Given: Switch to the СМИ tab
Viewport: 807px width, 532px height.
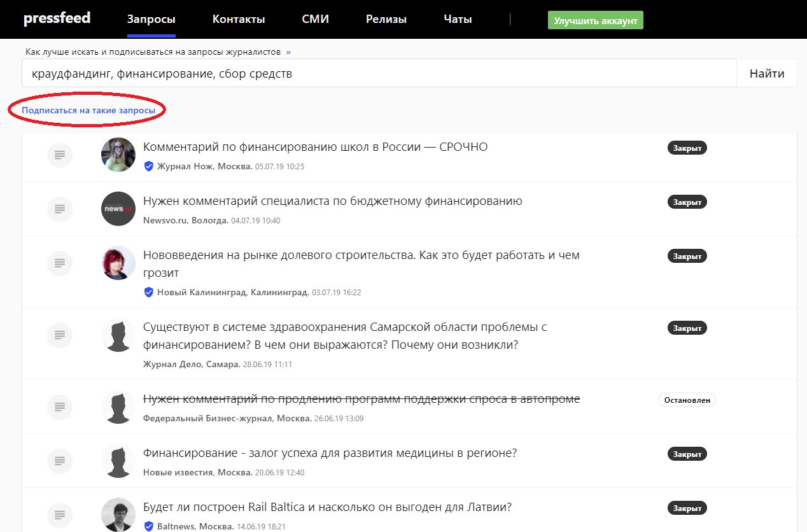Looking at the screenshot, I should (x=315, y=19).
